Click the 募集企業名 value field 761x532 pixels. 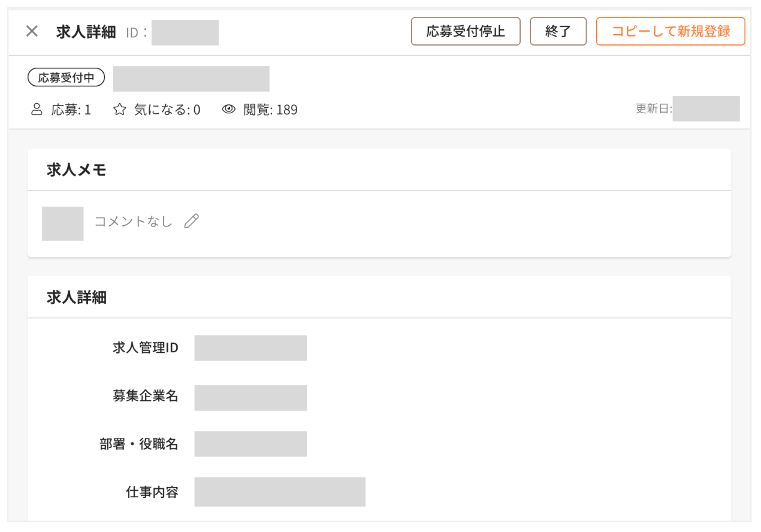click(250, 398)
